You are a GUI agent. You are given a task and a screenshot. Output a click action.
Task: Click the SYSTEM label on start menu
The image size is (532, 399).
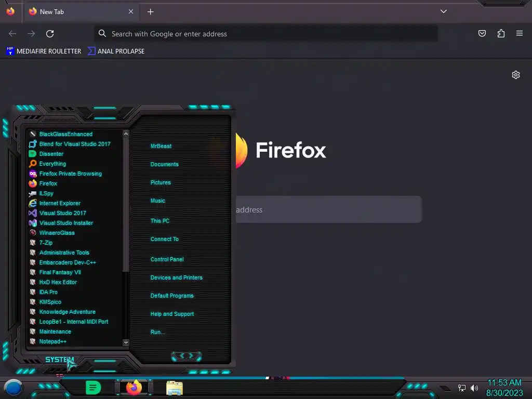click(x=60, y=360)
